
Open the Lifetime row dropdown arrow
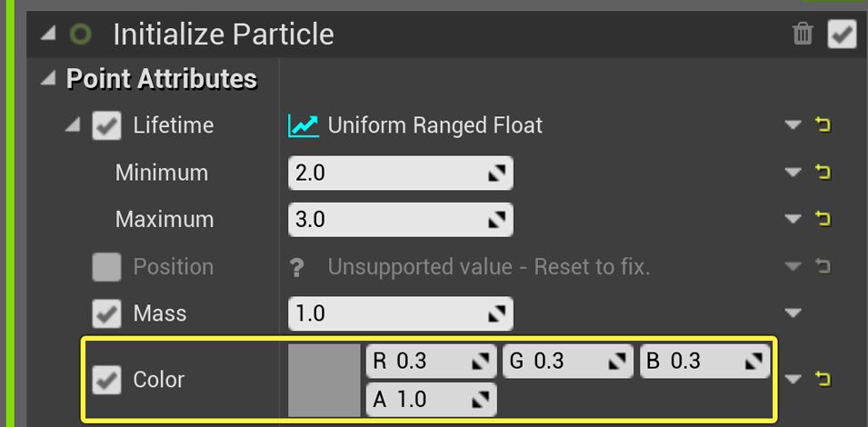[793, 125]
